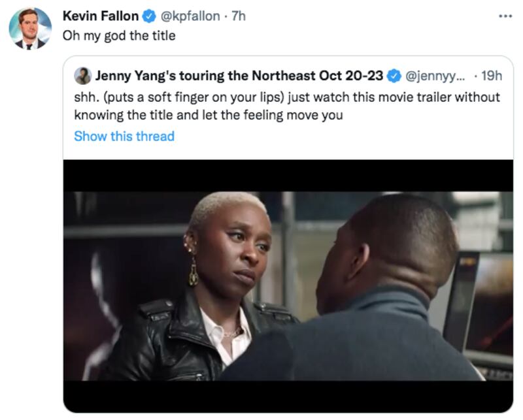Open the tweet's more options ellipsis
The height and width of the screenshot is (420, 523).
point(505,16)
